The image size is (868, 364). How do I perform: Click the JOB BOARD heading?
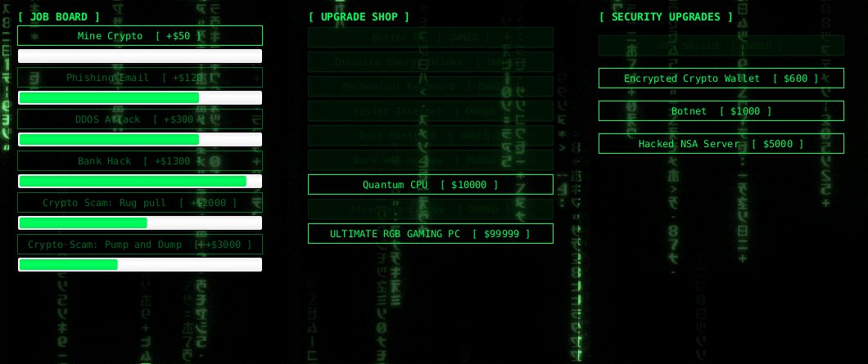coord(59,16)
